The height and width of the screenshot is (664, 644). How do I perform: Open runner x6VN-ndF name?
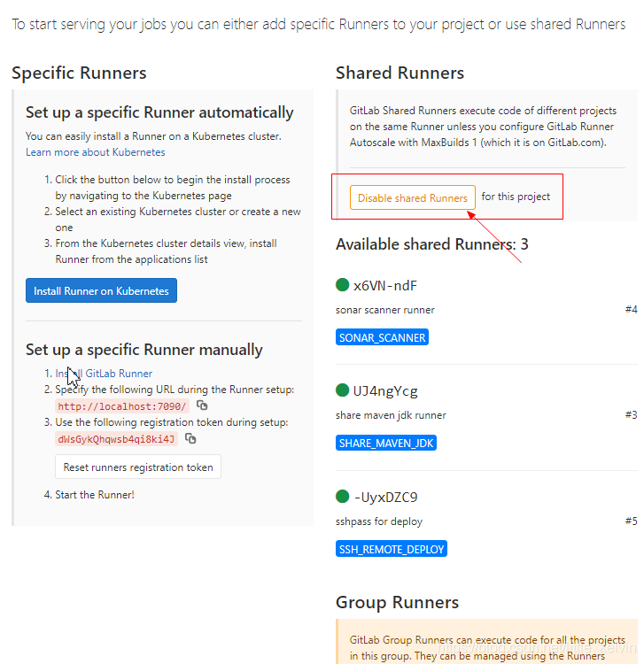(x=385, y=285)
